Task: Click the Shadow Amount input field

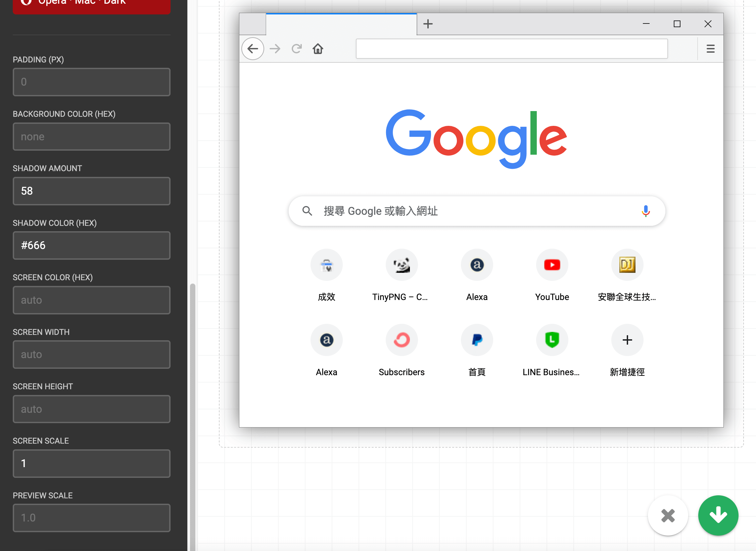Action: [x=91, y=191]
